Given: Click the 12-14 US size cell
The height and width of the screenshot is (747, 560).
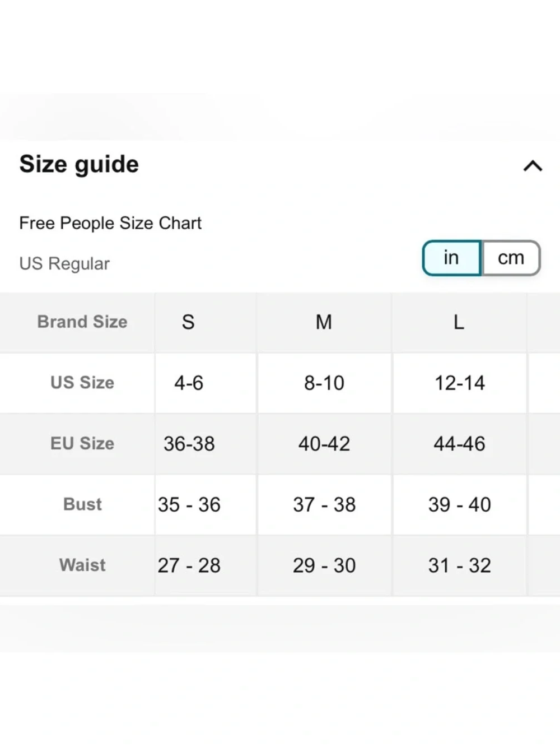Looking at the screenshot, I should click(x=459, y=383).
